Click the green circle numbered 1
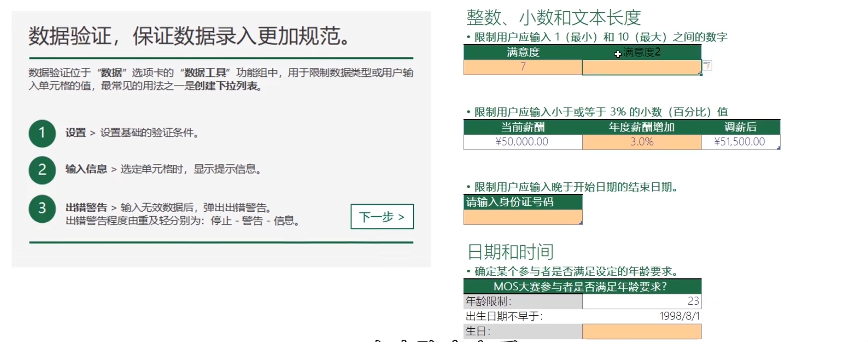The image size is (868, 342). pyautogui.click(x=42, y=133)
